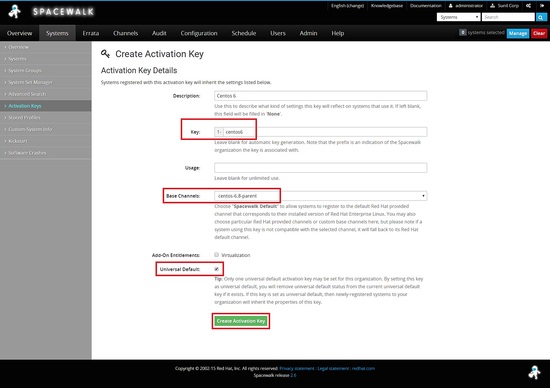Screen dimensions: 550x388
Task: Tick the Virtualization entitlement checkbox
Action: tap(216, 255)
